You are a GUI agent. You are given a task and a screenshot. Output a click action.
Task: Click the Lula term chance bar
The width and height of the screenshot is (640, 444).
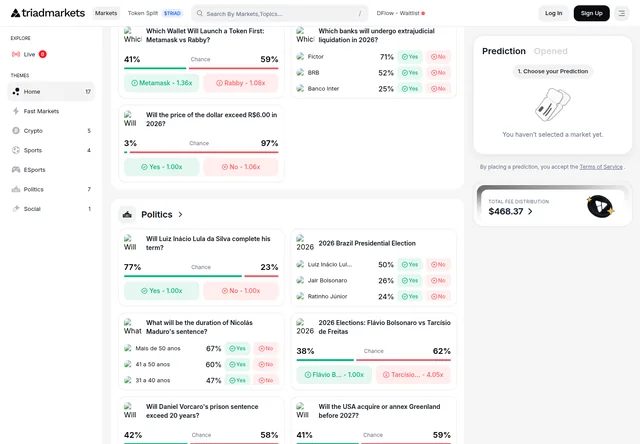[x=201, y=276]
